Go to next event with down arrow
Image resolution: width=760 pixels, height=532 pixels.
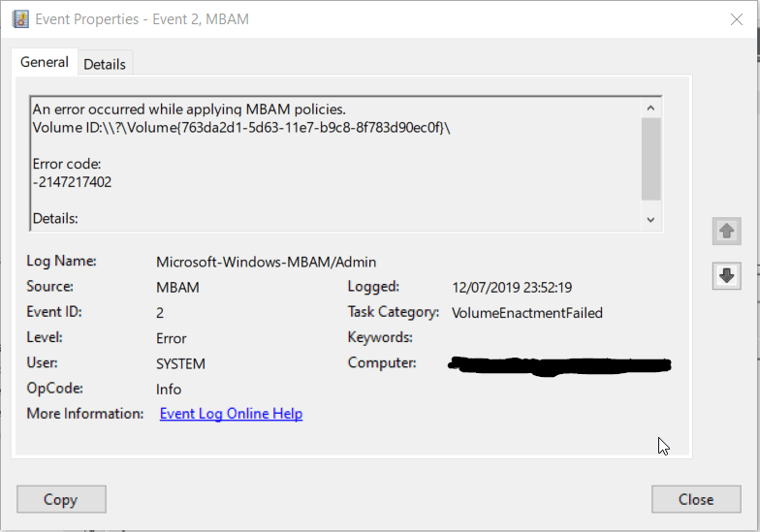click(726, 275)
